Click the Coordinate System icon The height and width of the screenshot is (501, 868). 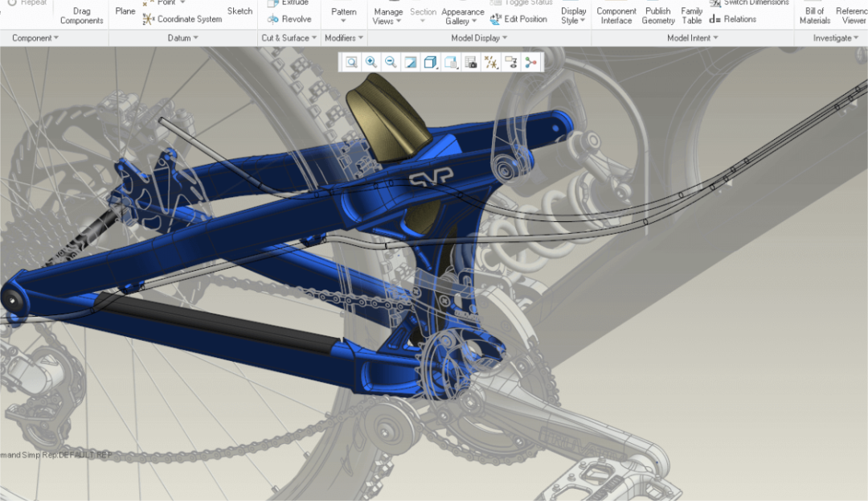coord(148,19)
